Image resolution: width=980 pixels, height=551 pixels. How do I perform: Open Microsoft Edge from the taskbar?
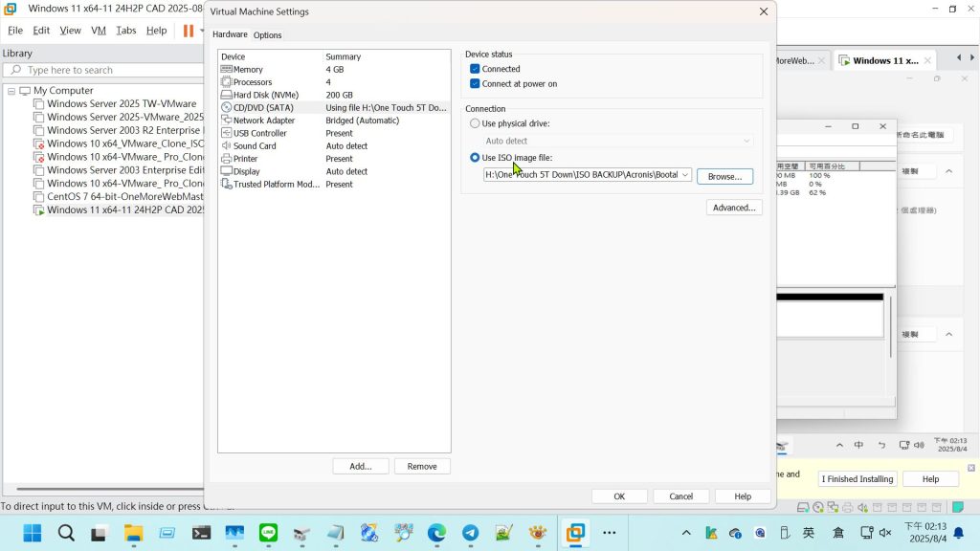pyautogui.click(x=436, y=533)
